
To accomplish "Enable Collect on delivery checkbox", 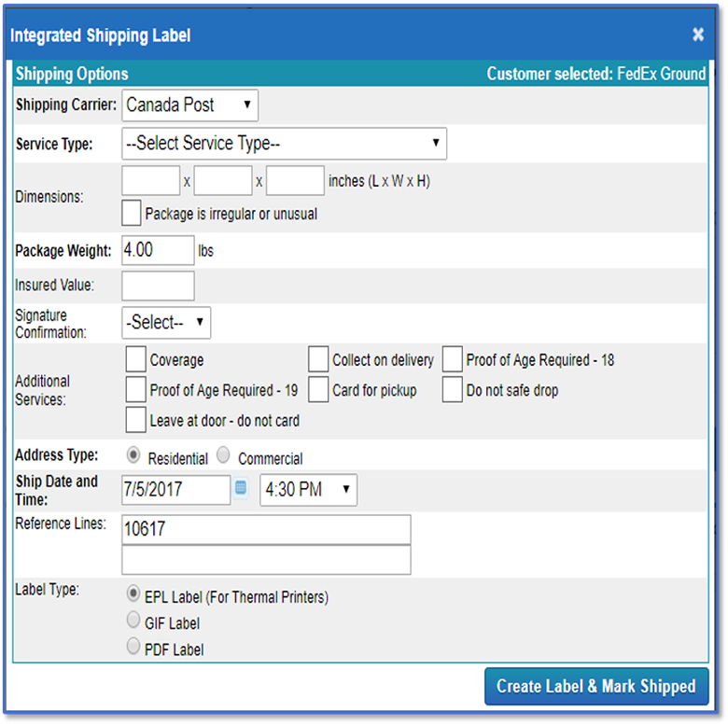I will click(318, 359).
